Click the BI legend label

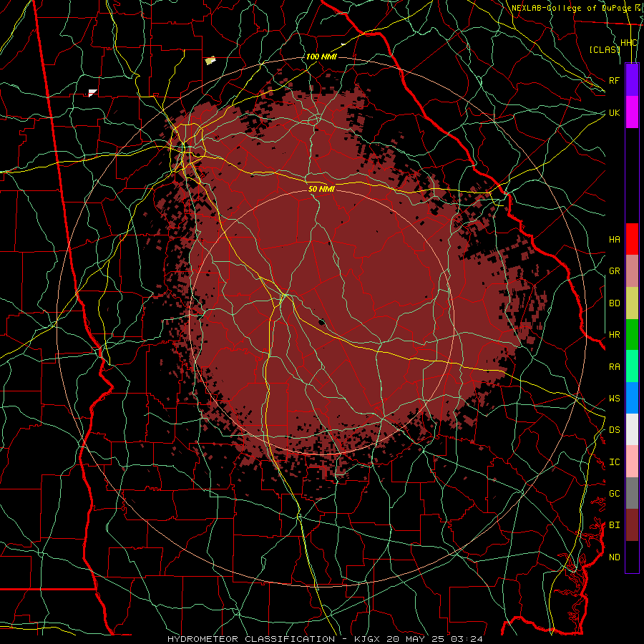[x=614, y=525]
